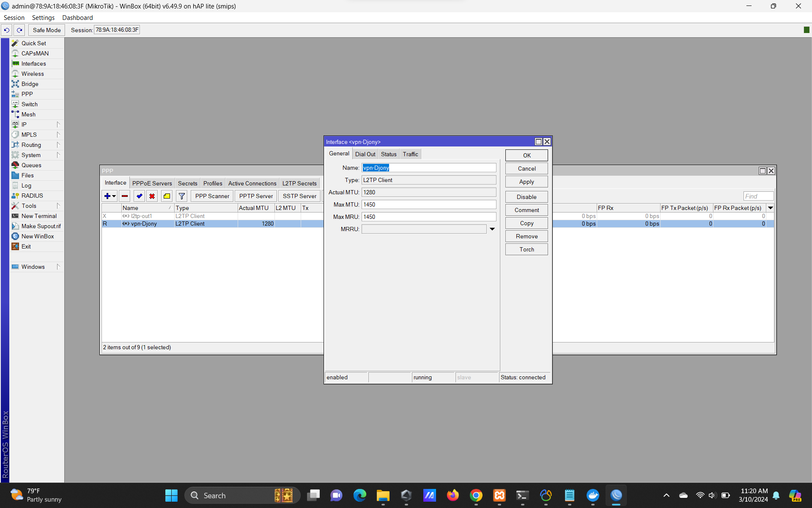Expand the MPLS submenu
Viewport: 812px width, 508px height.
pos(58,135)
